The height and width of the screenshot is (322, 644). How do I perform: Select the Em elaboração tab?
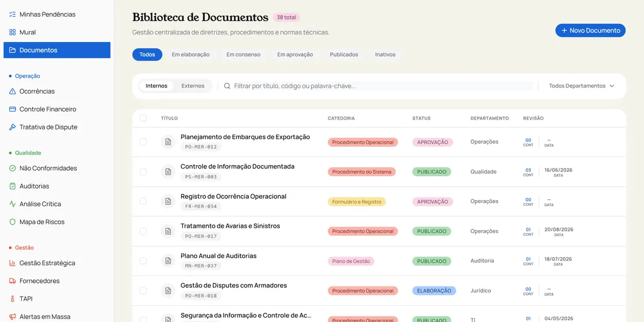pos(190,55)
